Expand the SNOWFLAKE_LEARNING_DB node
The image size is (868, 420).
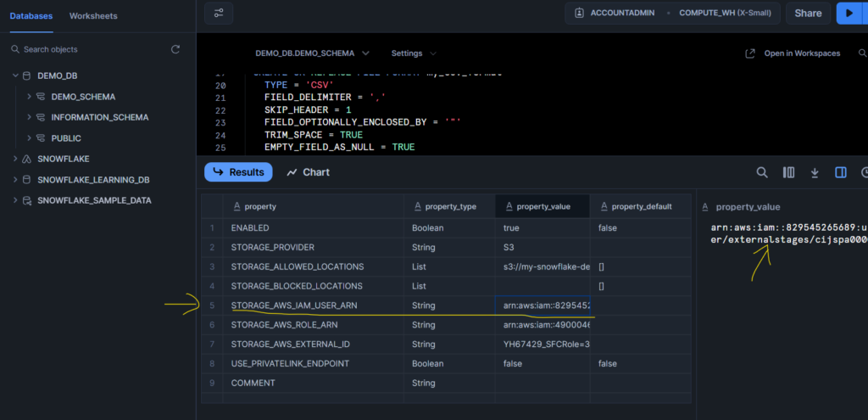(x=15, y=180)
